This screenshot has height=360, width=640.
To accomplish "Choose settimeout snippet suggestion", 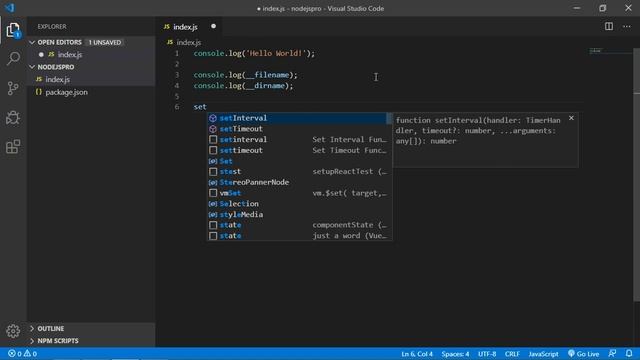I will pyautogui.click(x=297, y=150).
